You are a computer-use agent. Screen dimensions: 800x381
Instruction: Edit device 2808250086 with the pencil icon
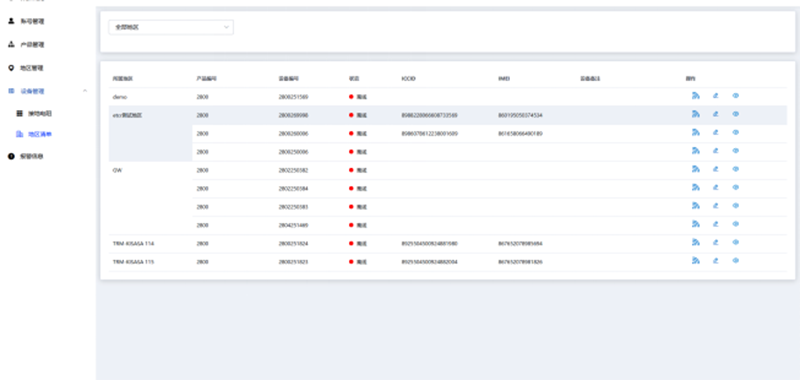715,151
